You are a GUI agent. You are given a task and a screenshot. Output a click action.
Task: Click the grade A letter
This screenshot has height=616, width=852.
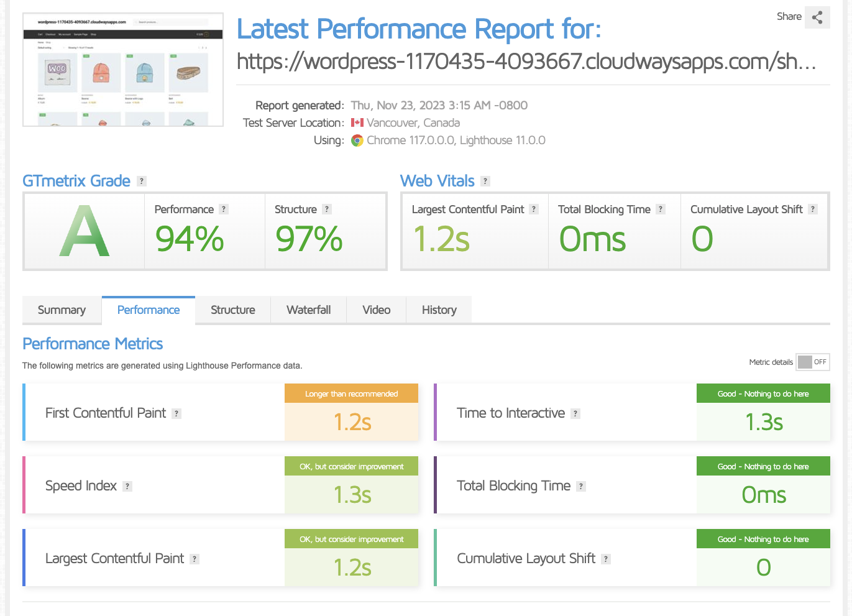pyautogui.click(x=85, y=231)
